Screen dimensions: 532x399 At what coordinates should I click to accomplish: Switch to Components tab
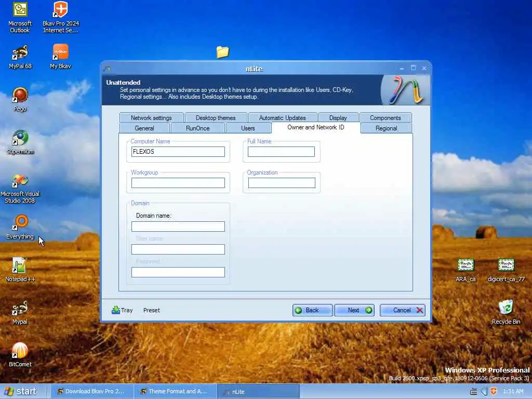pos(385,118)
